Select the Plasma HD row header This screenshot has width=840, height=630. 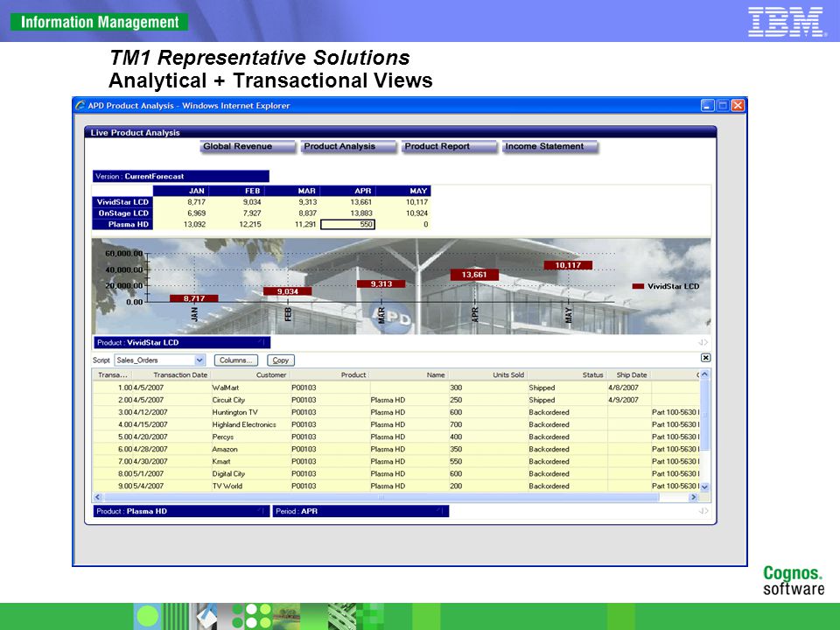click(x=122, y=225)
